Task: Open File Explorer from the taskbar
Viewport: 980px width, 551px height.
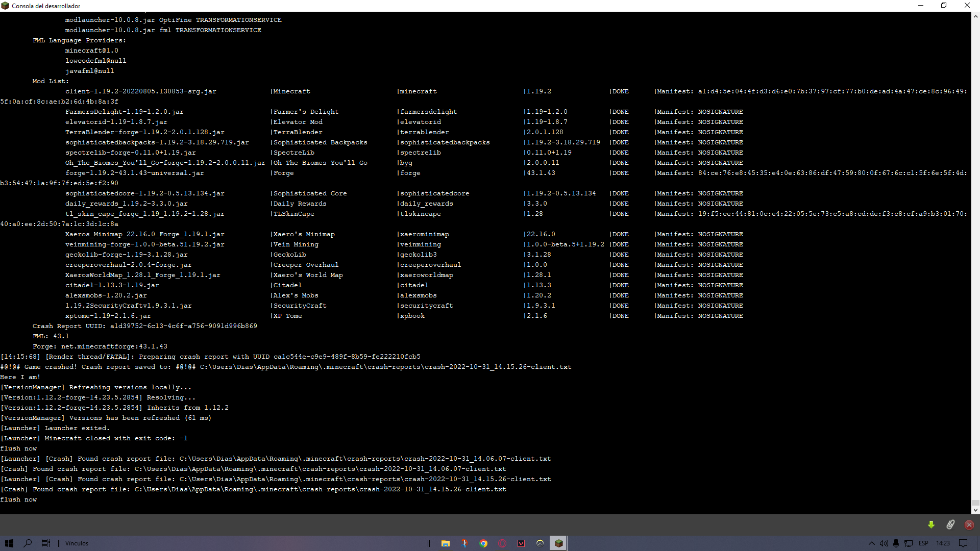Action: pos(446,543)
